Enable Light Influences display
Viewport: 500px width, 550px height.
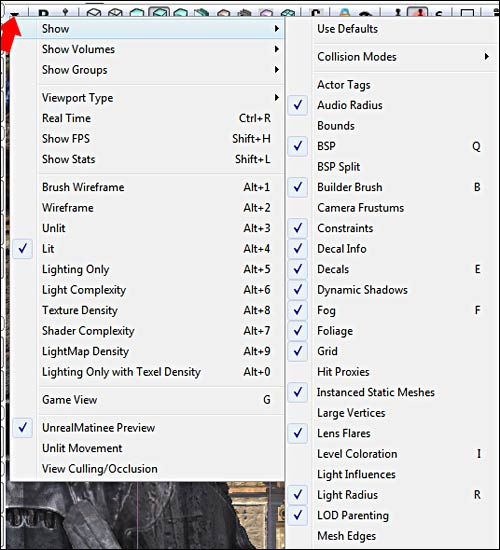point(393,474)
